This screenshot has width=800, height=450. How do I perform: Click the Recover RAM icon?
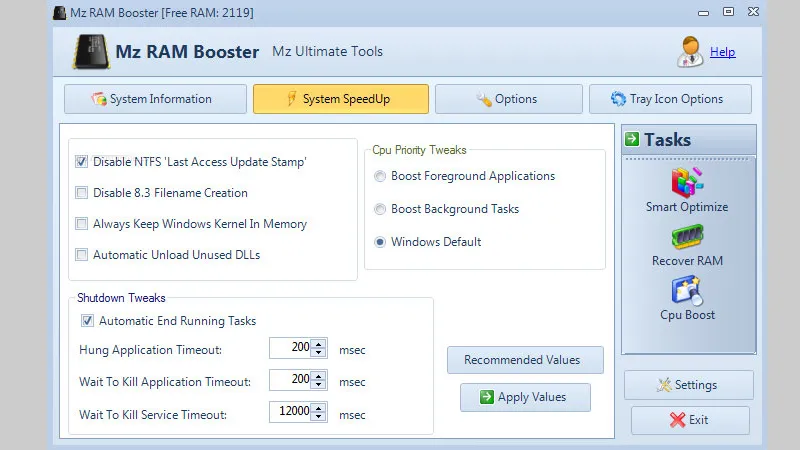coord(687,237)
